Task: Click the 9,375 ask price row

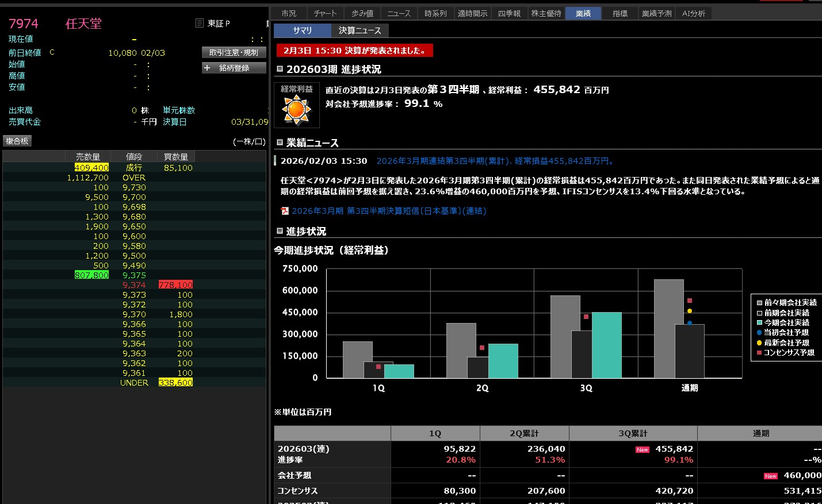Action: pos(134,275)
